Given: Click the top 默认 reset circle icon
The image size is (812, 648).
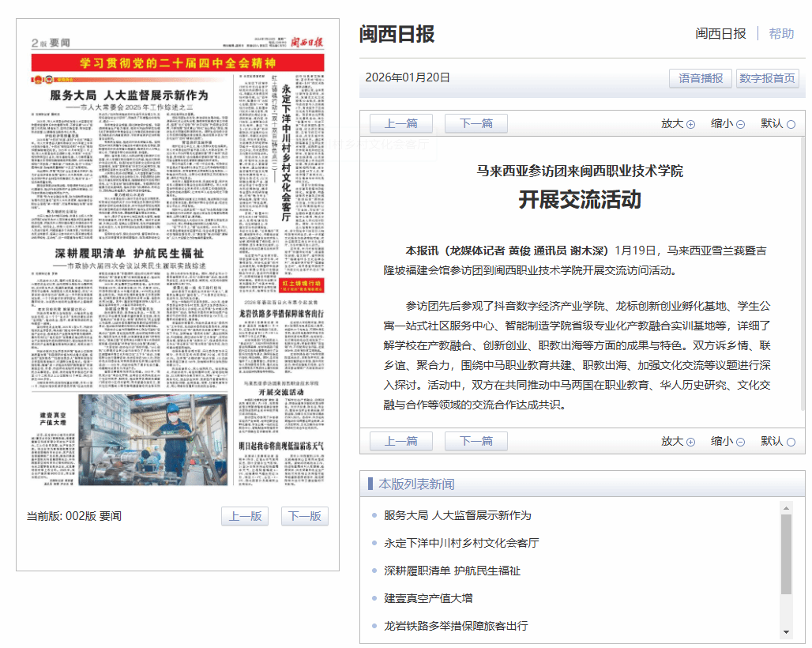Looking at the screenshot, I should (791, 124).
